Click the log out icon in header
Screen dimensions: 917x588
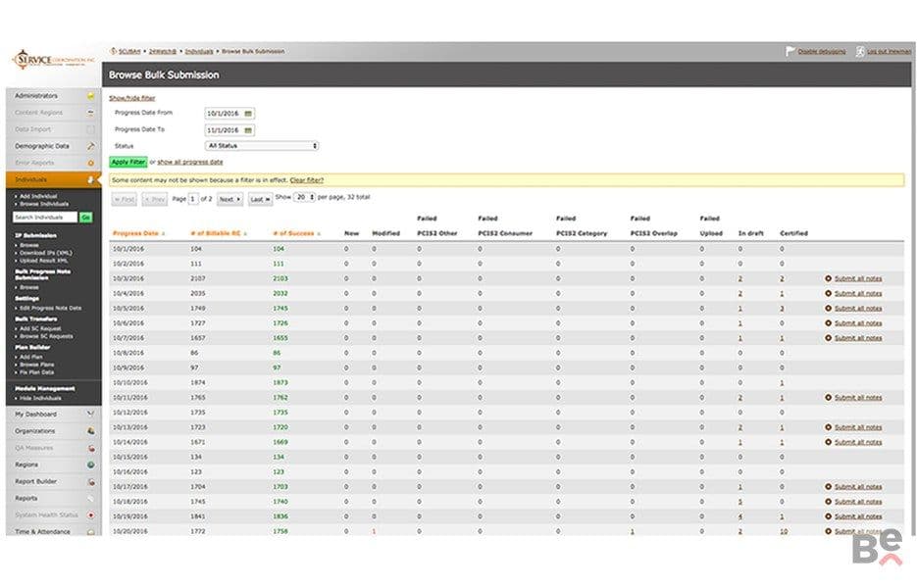[x=860, y=51]
